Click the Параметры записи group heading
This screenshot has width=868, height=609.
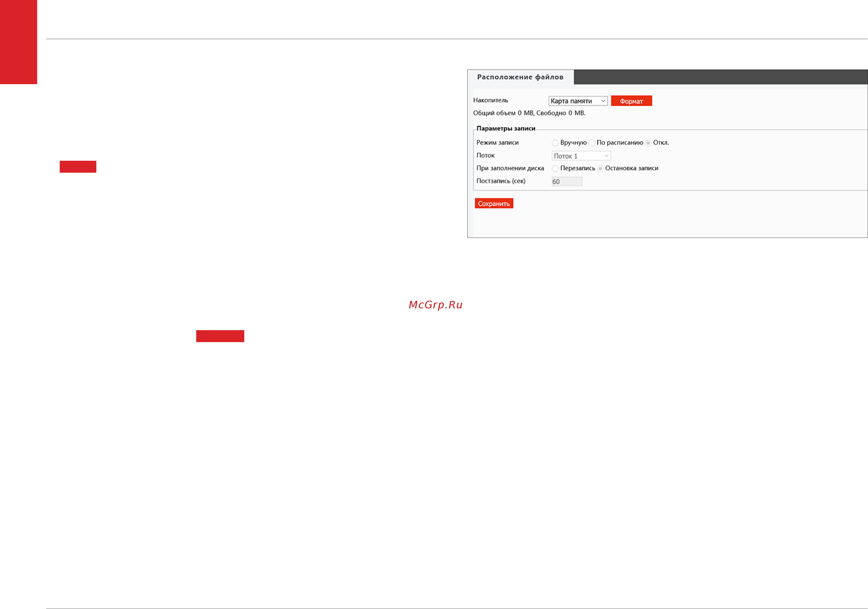point(506,129)
